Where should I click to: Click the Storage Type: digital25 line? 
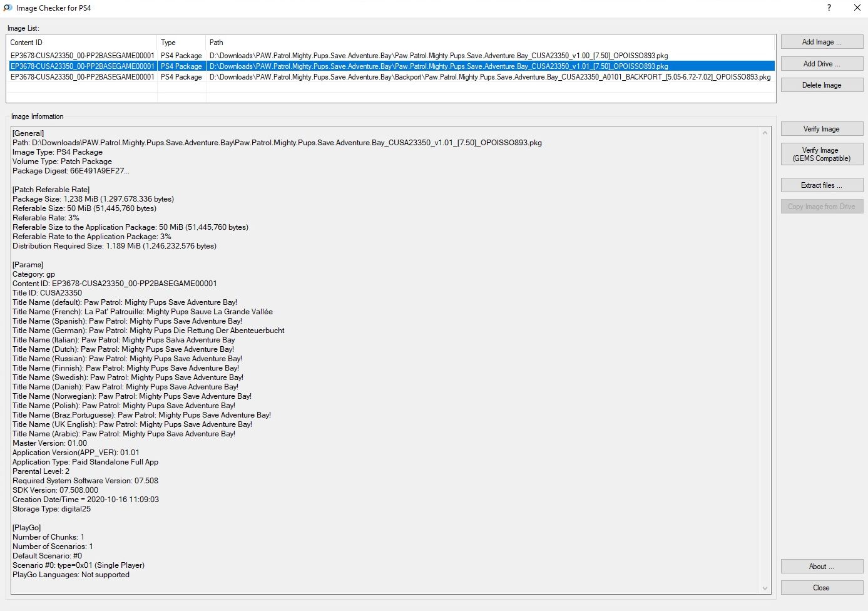[51, 509]
